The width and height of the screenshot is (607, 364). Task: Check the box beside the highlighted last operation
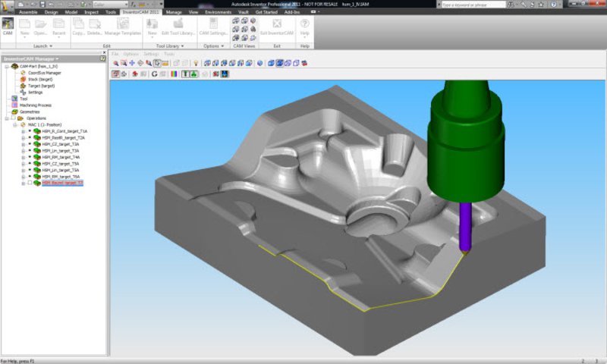coord(30,183)
